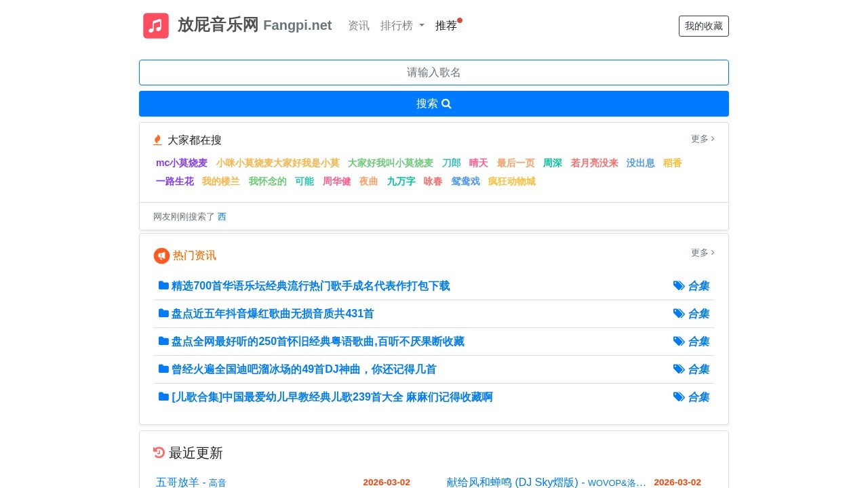Viewport: 868px width, 488px height.
Task: Open the 刀郎 hot search tag
Action: [452, 163]
